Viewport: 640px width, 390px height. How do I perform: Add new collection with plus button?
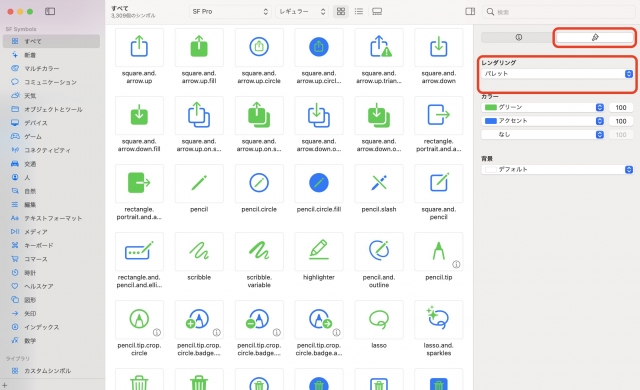4,385
